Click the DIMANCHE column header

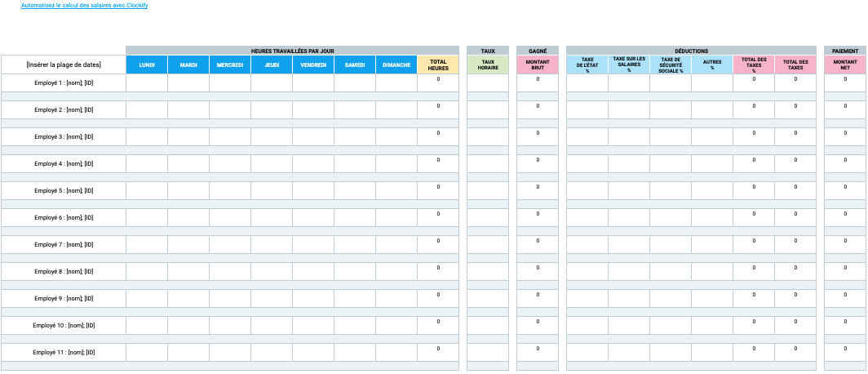click(396, 65)
